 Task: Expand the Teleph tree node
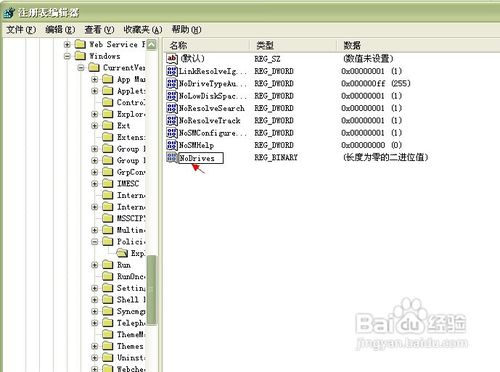click(95, 323)
